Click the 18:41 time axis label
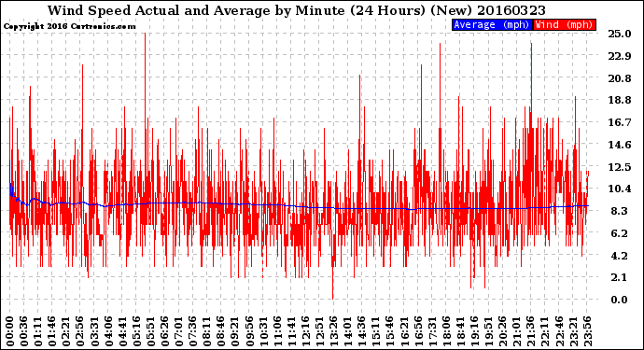644x350 pixels. (460, 331)
